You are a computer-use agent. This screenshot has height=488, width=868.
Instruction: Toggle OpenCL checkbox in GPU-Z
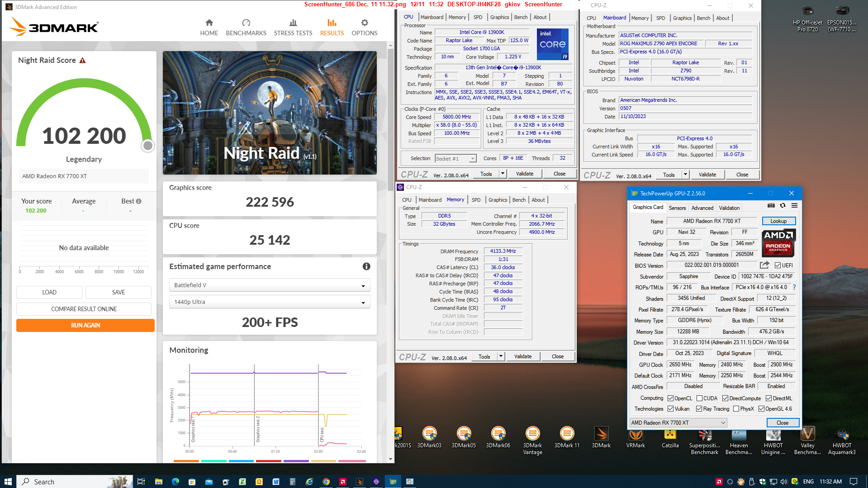pos(671,398)
